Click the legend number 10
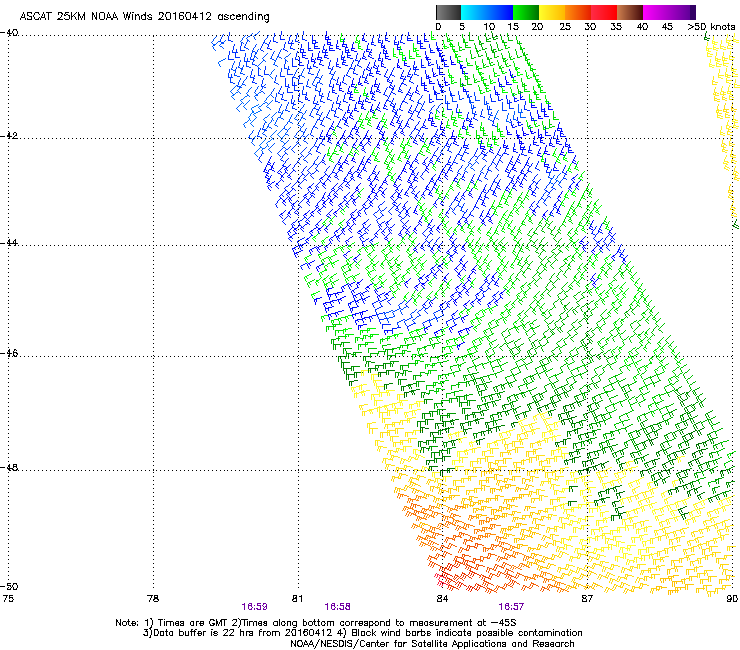 (x=489, y=27)
